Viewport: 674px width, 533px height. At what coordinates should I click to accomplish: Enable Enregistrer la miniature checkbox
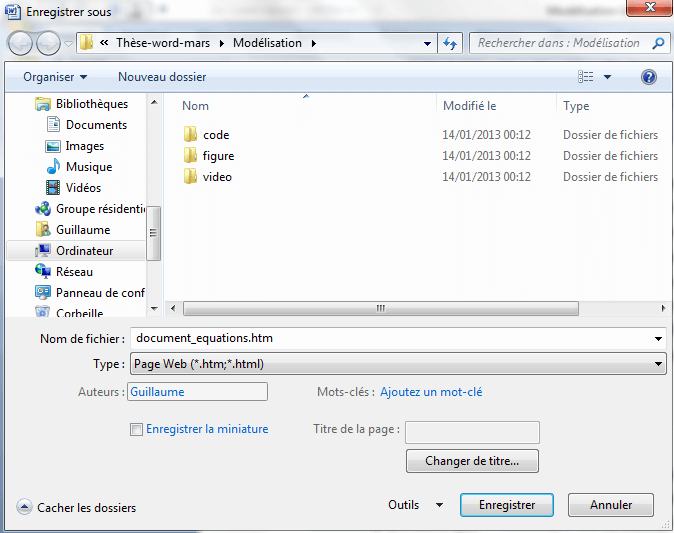tap(137, 430)
